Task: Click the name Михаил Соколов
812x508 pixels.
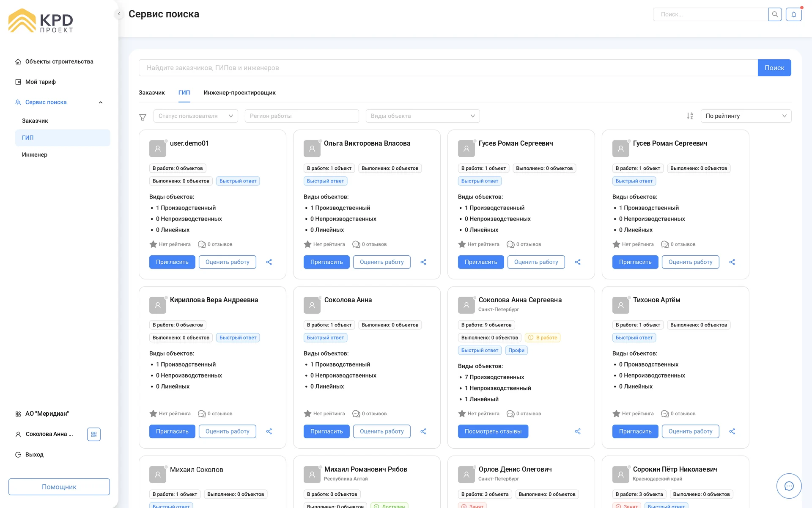Action: (197, 470)
